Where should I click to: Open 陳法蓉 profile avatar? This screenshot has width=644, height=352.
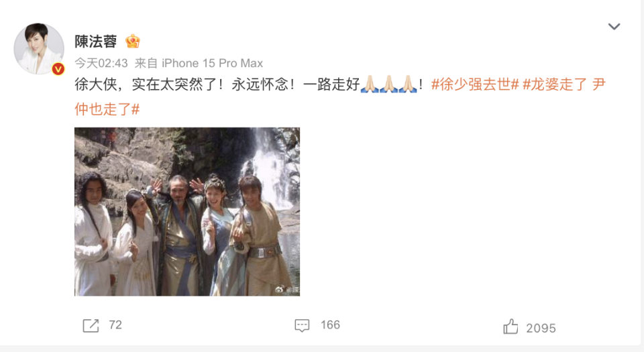[x=39, y=48]
